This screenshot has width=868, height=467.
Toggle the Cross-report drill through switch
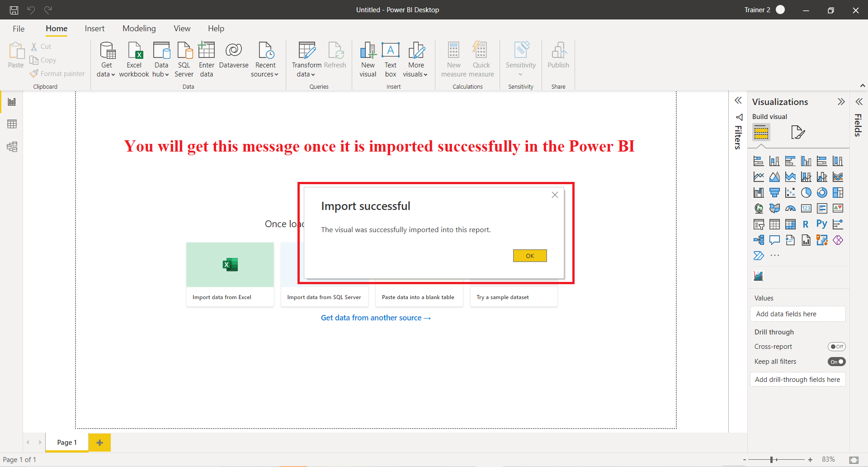836,347
